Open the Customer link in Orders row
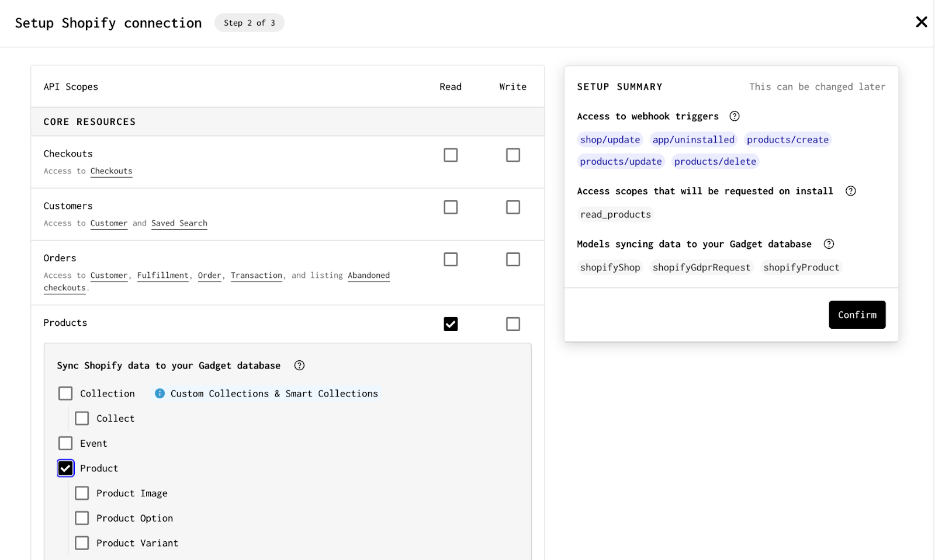 109,276
